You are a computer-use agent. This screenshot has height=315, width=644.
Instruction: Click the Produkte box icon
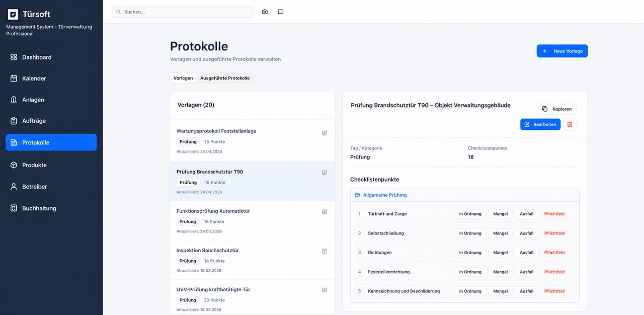[14, 165]
